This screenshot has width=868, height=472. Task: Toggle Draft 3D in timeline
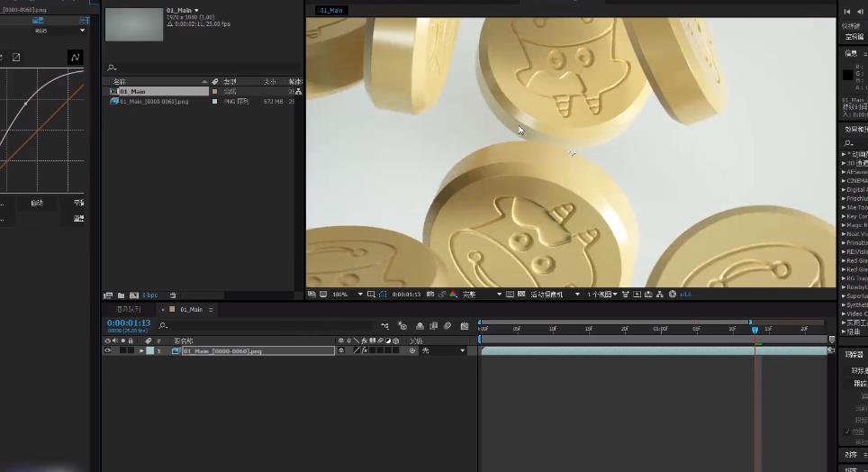[x=402, y=326]
